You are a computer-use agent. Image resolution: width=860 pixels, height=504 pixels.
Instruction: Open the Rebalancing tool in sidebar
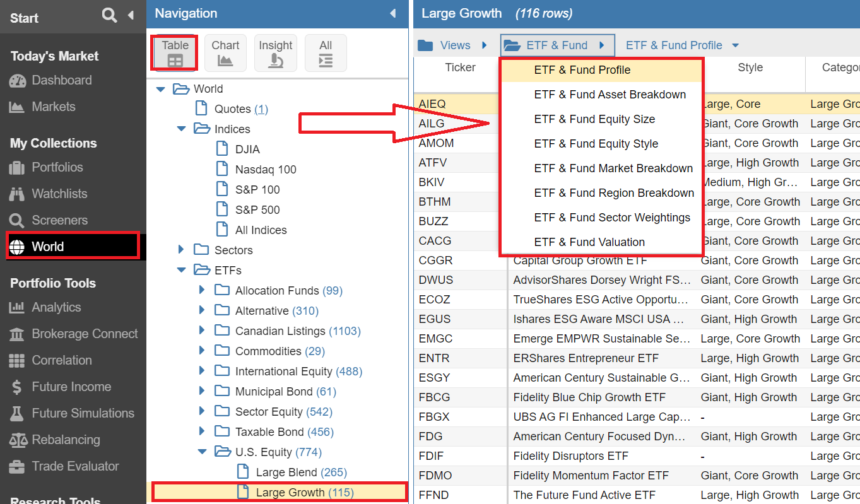click(x=66, y=440)
